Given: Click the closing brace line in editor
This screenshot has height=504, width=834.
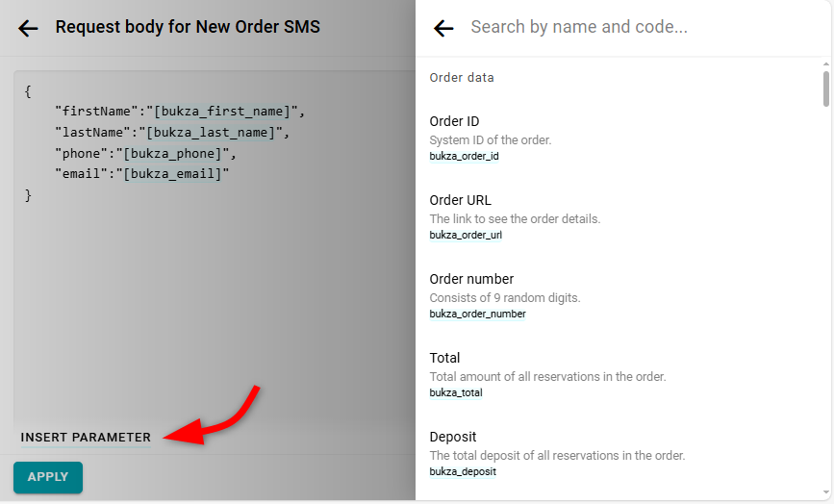Looking at the screenshot, I should [x=29, y=195].
